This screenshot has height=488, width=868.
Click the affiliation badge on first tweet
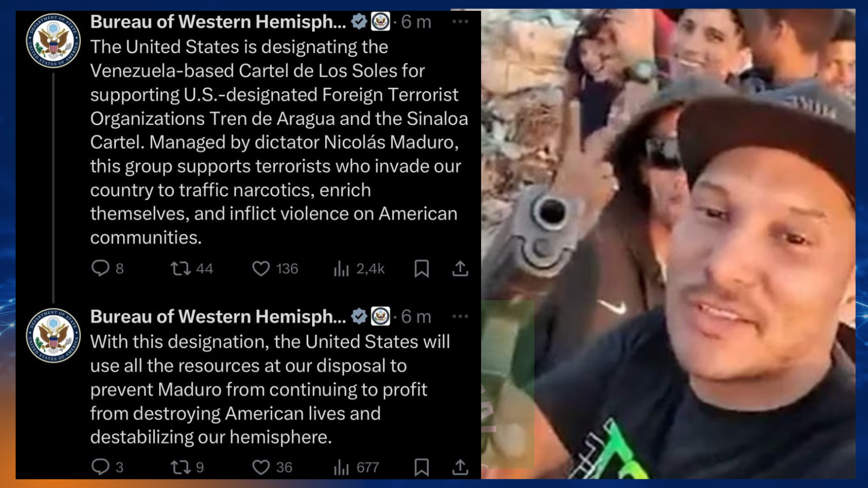click(x=380, y=21)
